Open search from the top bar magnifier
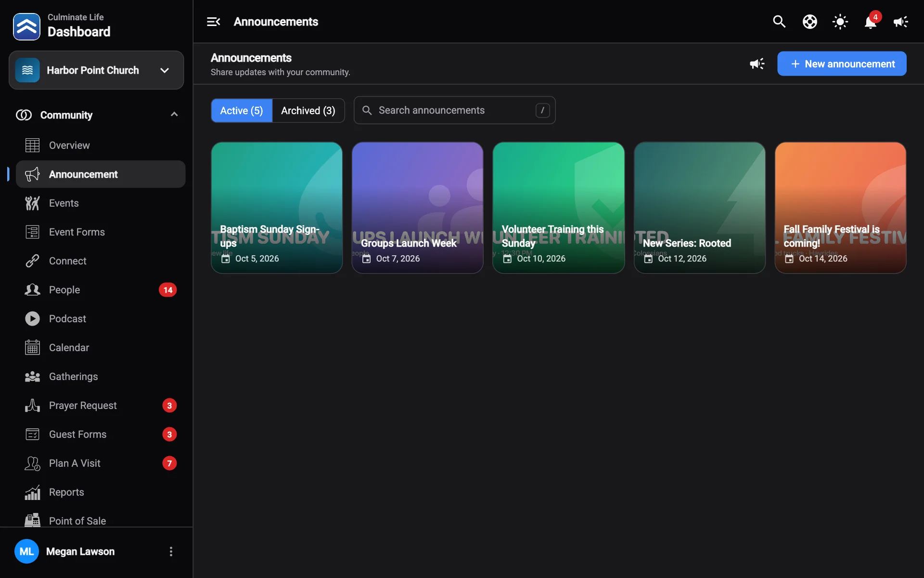The width and height of the screenshot is (924, 578). (x=779, y=22)
